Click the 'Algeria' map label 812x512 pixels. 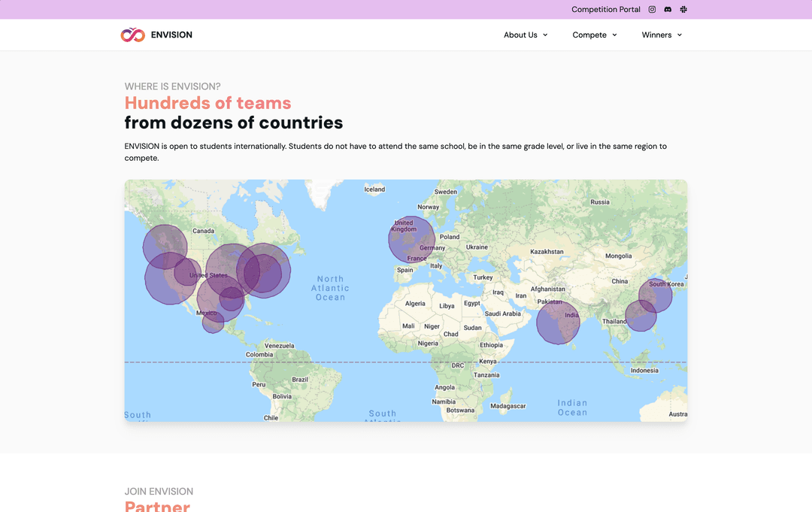click(x=415, y=304)
